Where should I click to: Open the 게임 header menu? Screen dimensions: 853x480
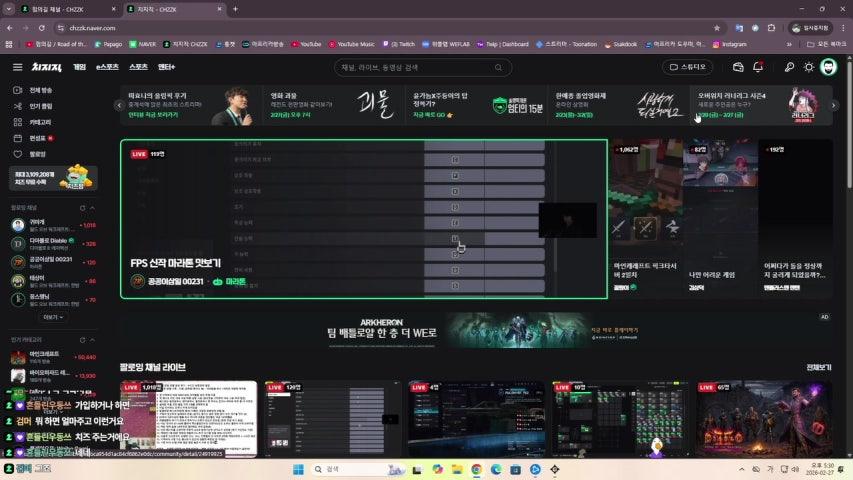[79, 67]
